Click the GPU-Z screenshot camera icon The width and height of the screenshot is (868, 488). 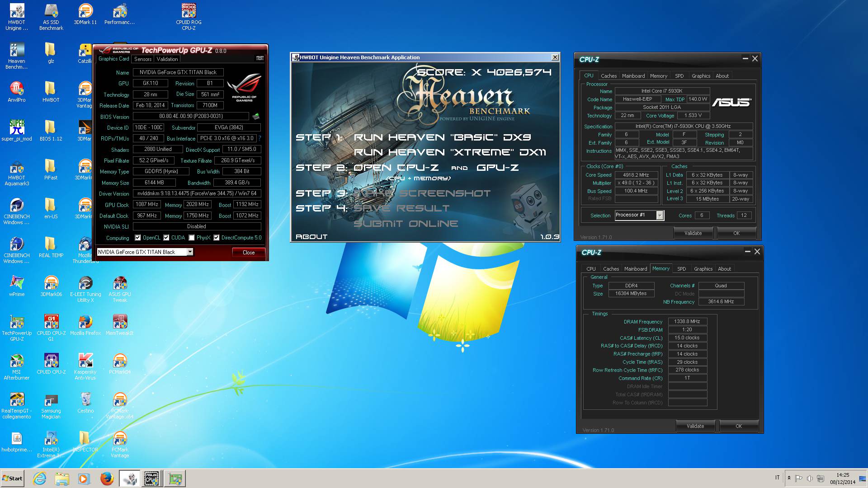coord(259,58)
